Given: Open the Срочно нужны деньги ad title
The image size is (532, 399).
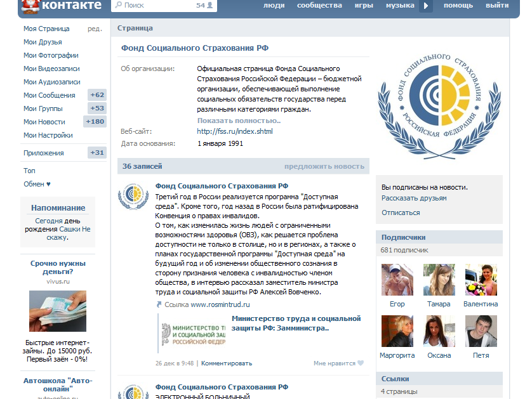Looking at the screenshot, I should click(58, 268).
